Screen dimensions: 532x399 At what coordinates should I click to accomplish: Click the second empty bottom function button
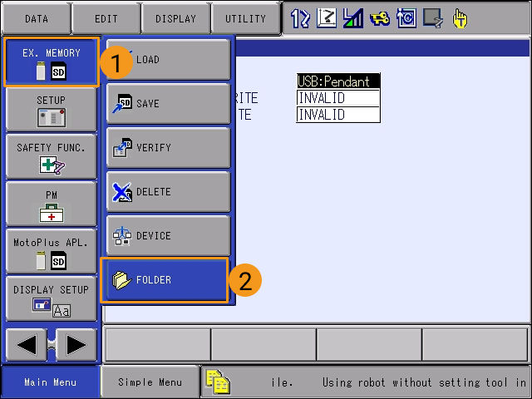click(x=264, y=345)
